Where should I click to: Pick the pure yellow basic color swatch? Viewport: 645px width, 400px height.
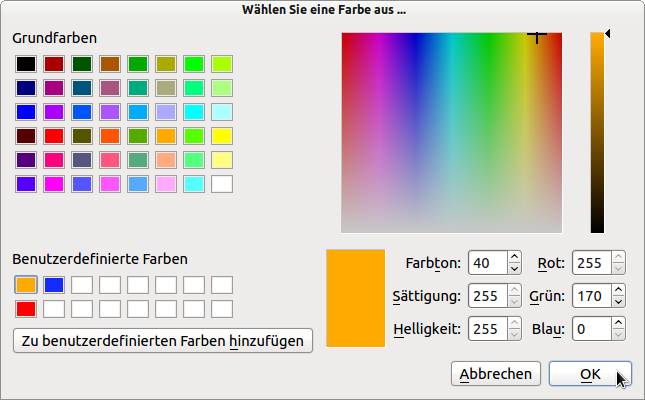pos(222,136)
